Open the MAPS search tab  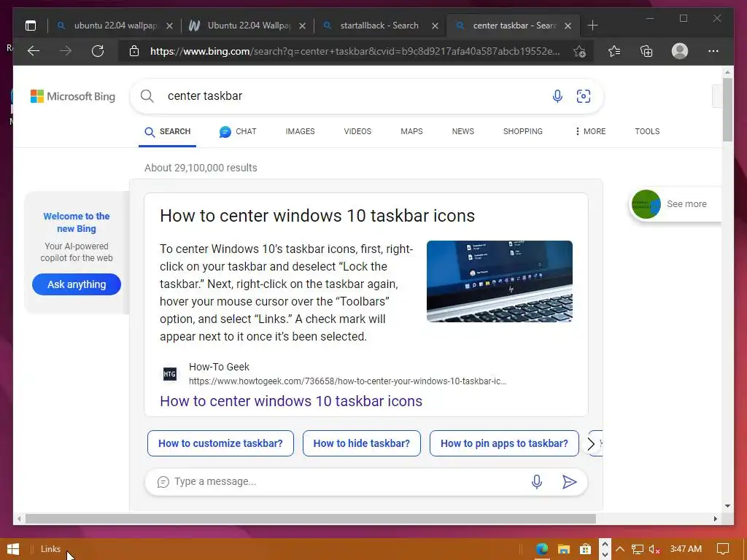(x=411, y=131)
